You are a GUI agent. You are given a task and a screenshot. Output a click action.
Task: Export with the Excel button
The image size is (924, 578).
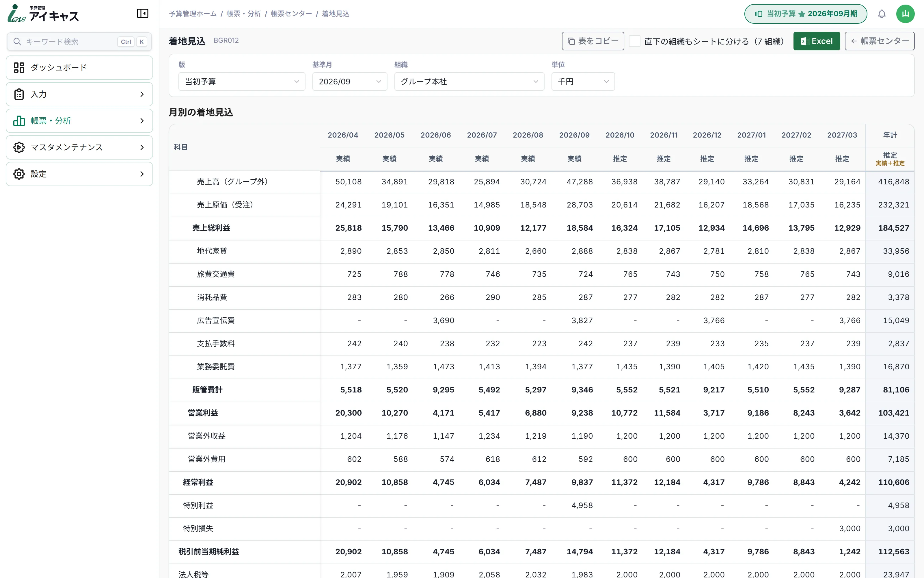click(x=816, y=41)
